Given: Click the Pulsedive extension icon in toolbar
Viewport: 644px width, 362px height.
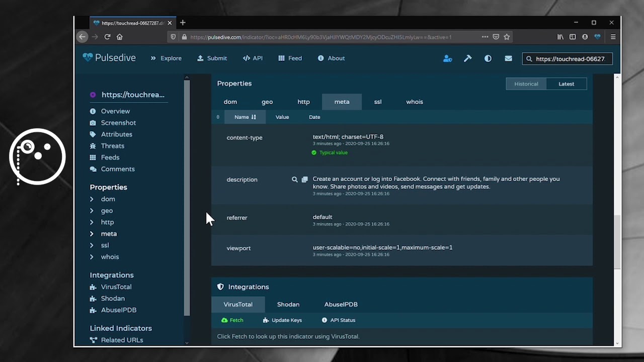Looking at the screenshot, I should pos(597,37).
